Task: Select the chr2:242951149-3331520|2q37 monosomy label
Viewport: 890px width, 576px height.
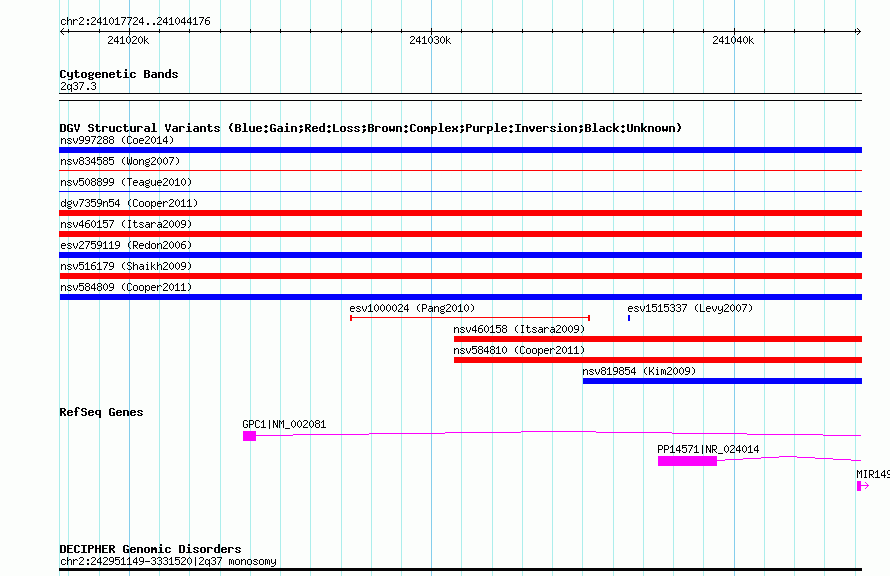Action: (x=168, y=561)
